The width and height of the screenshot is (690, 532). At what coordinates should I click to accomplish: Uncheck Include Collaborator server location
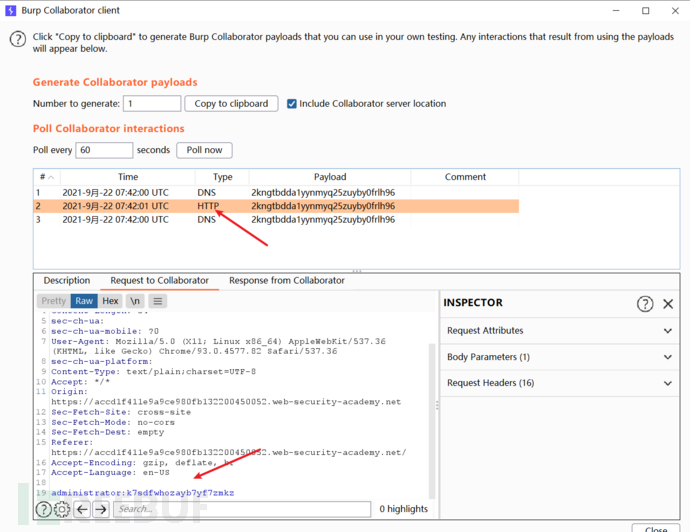click(292, 103)
